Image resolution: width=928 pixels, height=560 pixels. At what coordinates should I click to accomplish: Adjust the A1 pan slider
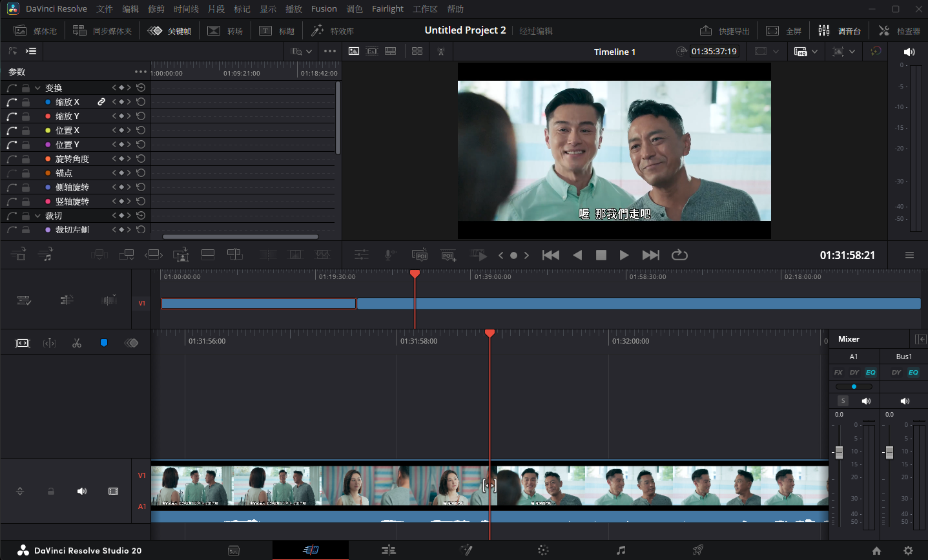854,386
